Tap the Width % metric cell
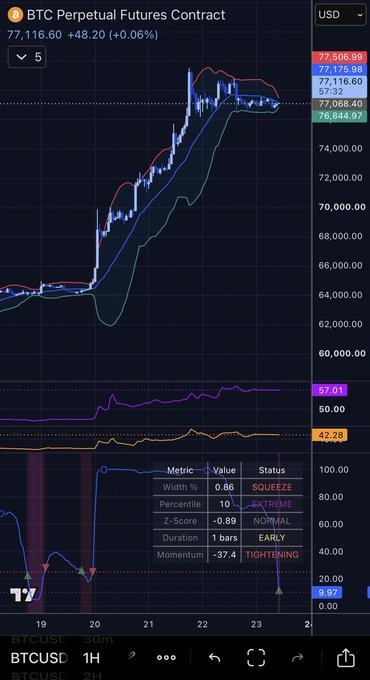 (180, 487)
